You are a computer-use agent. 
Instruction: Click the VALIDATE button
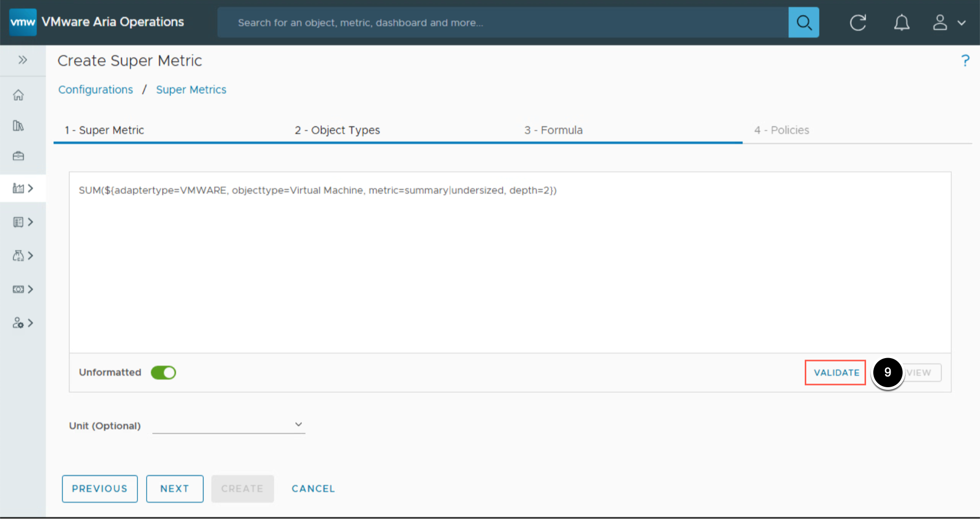click(835, 373)
